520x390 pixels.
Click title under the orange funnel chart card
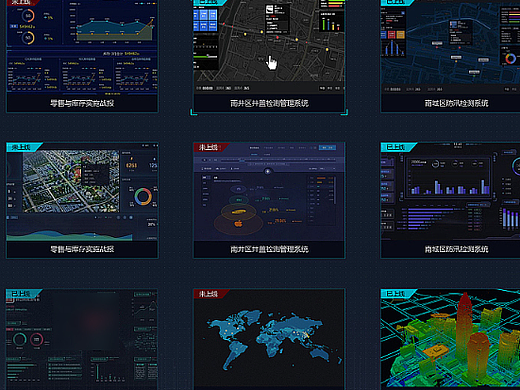click(x=269, y=249)
